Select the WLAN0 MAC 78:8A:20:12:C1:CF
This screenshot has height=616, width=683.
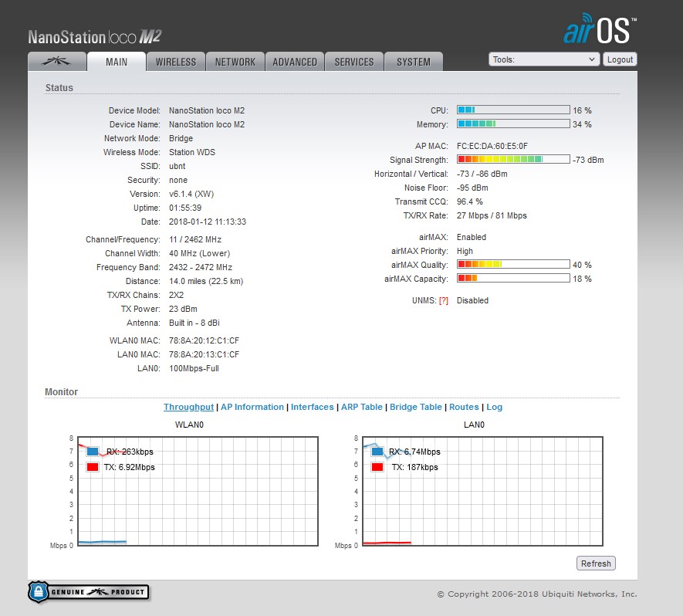[x=204, y=340]
